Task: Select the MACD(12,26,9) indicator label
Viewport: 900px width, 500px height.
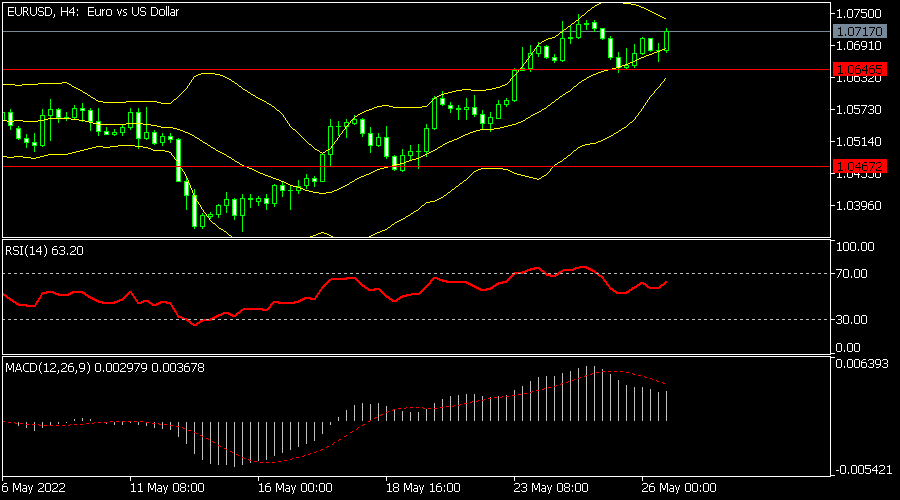Action: click(105, 368)
